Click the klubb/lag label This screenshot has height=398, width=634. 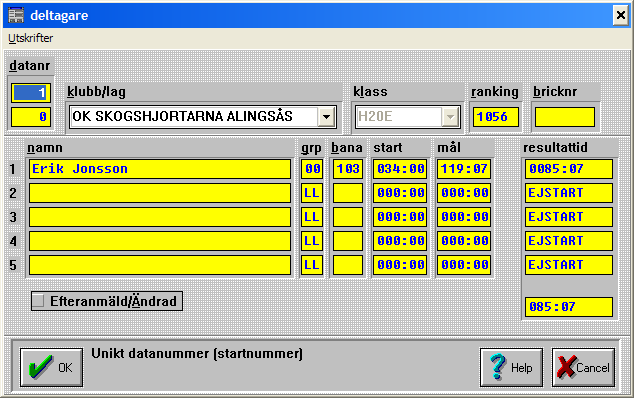point(96,92)
